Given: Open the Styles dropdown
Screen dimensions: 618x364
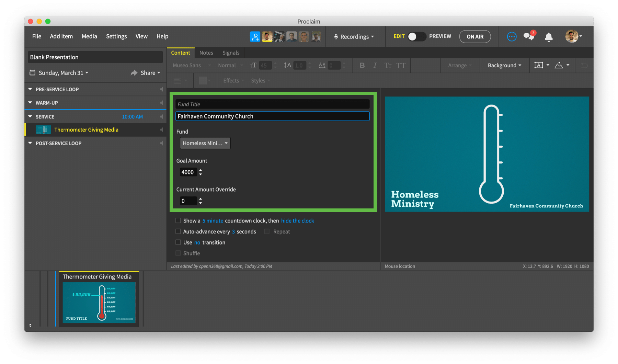Looking at the screenshot, I should click(260, 81).
